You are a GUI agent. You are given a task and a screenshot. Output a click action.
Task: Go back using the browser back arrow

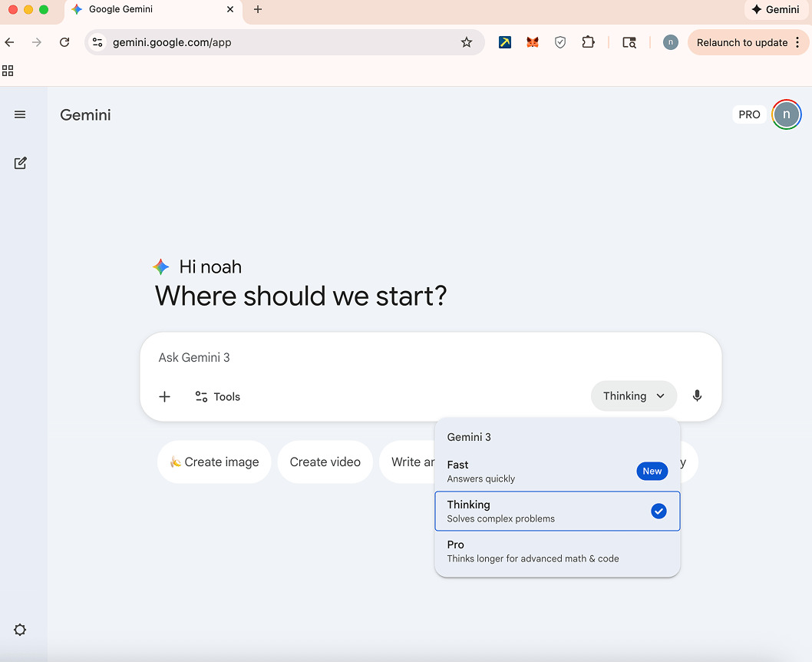tap(10, 42)
